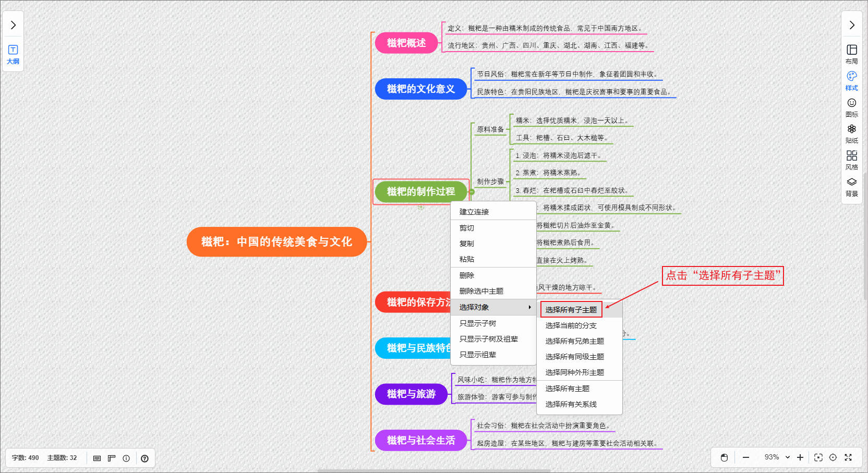This screenshot has height=473, width=868.
Task: Open the 贴纸 stickers panel
Action: click(x=851, y=134)
